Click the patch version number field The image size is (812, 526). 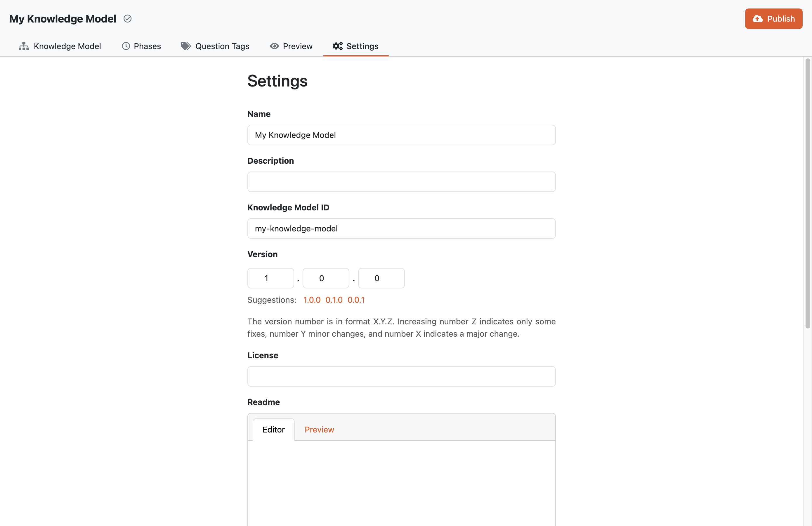(381, 278)
